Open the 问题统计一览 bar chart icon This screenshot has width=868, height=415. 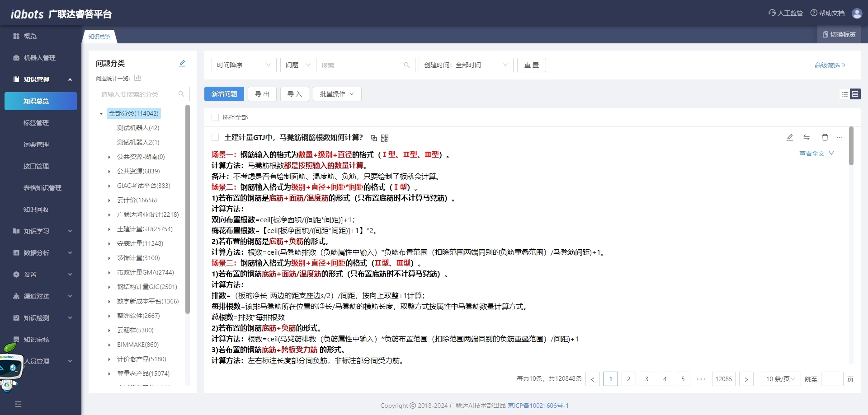(x=138, y=78)
